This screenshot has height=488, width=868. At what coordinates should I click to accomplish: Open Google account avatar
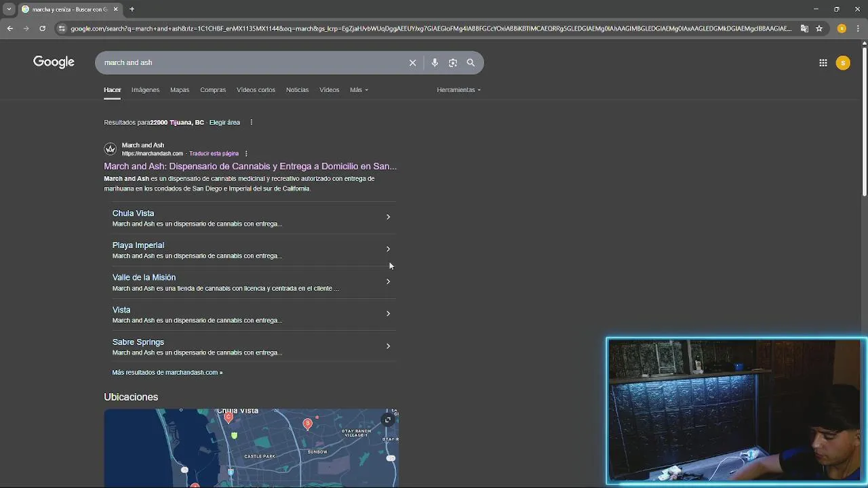point(843,63)
